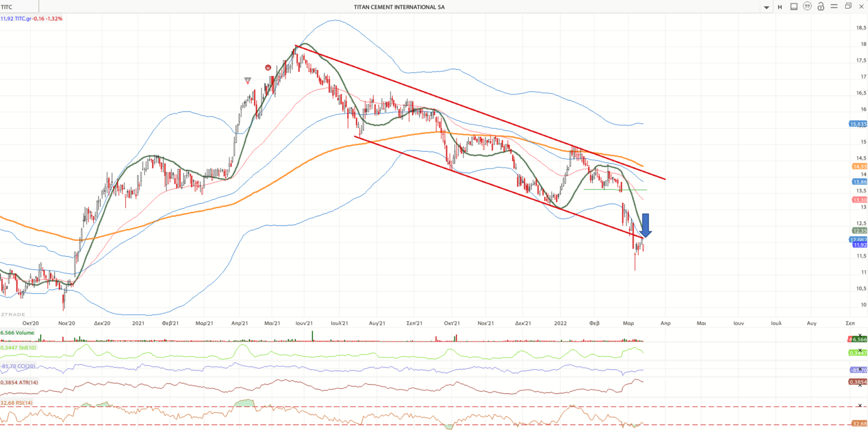Close the Std(10) indicator pane

click(860, 350)
